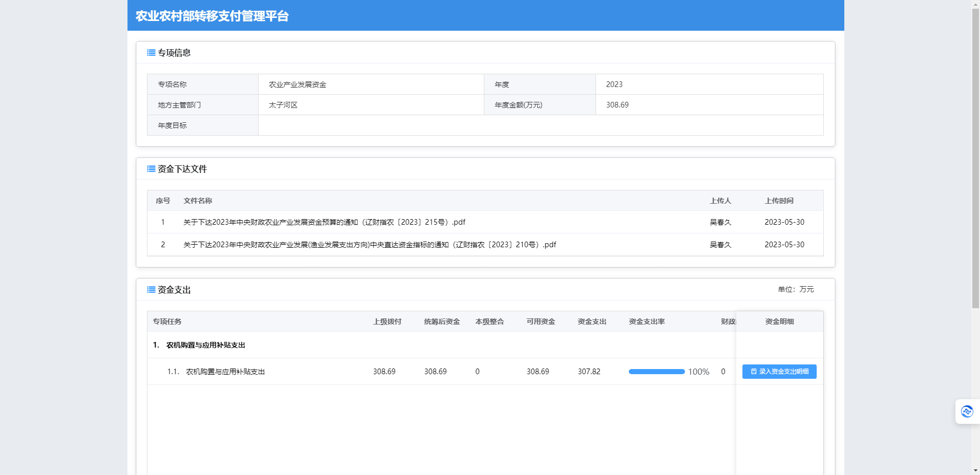Viewport: 980px width, 475px height.
Task: Open file 辽财指农〔2023〕215号.pdf
Action: point(324,222)
